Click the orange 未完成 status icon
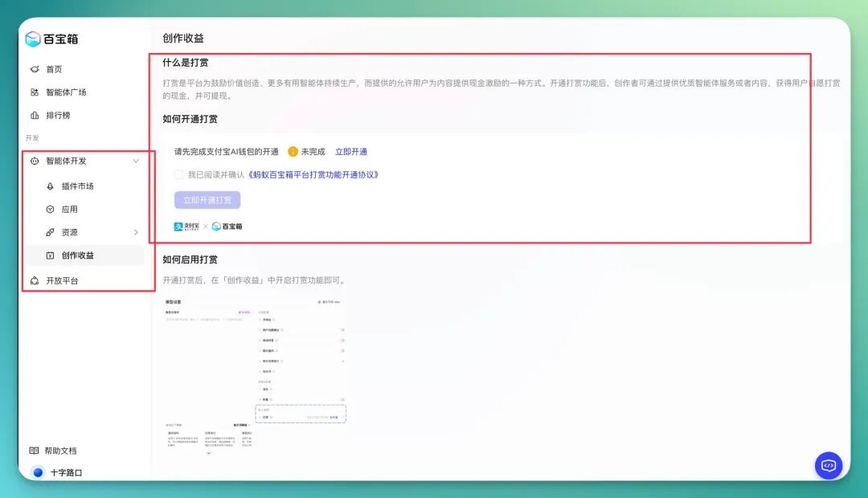The width and height of the screenshot is (868, 498). coord(293,152)
